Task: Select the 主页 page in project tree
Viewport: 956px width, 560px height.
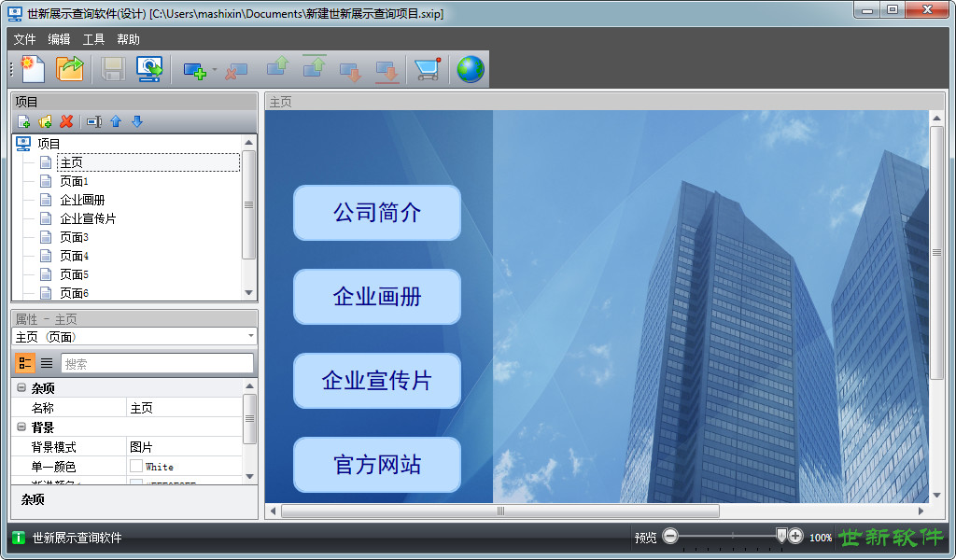Action: point(71,162)
